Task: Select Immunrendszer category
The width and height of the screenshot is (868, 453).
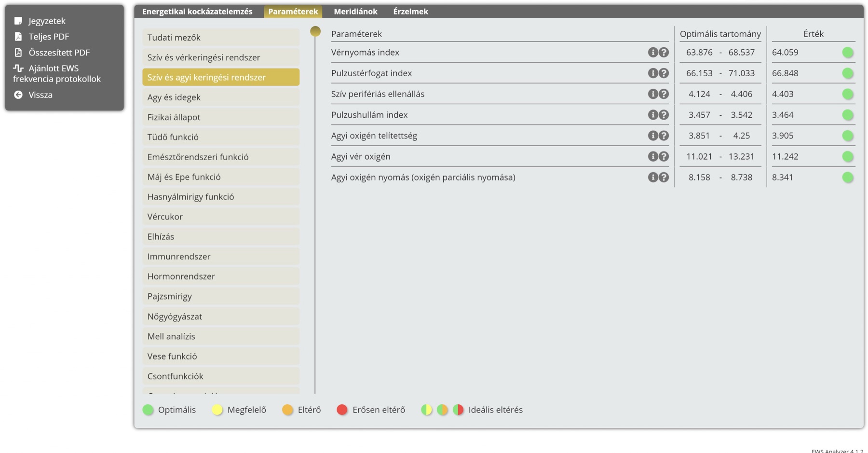Action: coord(221,256)
